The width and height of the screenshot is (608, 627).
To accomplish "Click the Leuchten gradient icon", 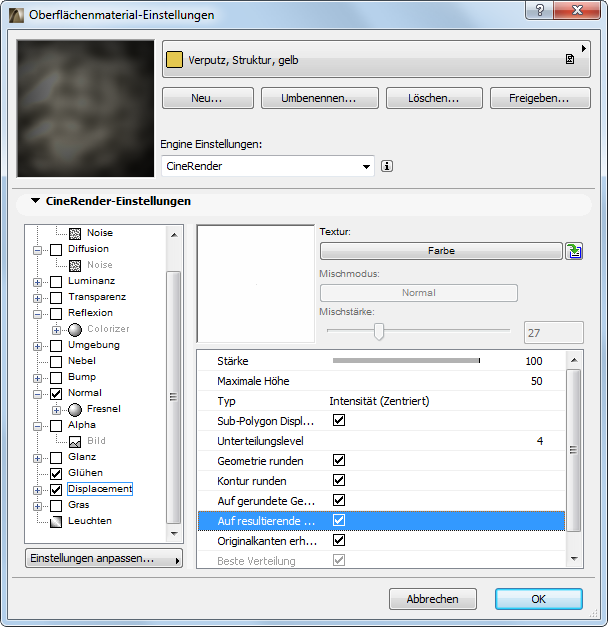I will (56, 521).
